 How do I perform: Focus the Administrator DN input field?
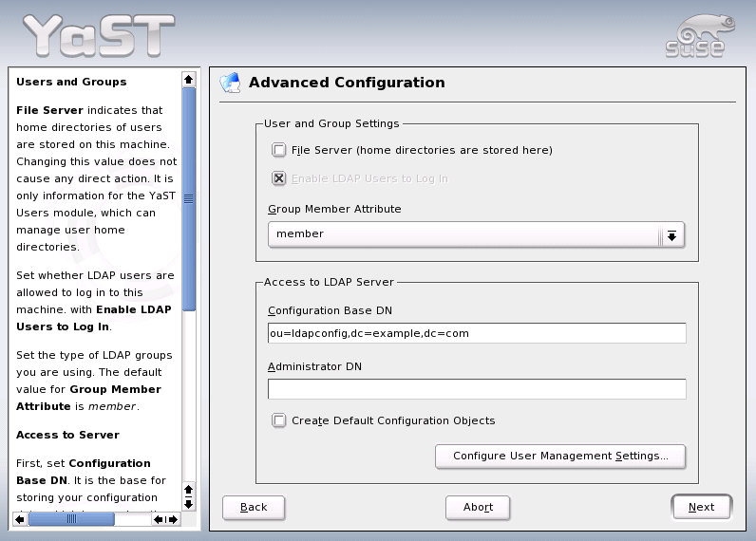(x=477, y=389)
